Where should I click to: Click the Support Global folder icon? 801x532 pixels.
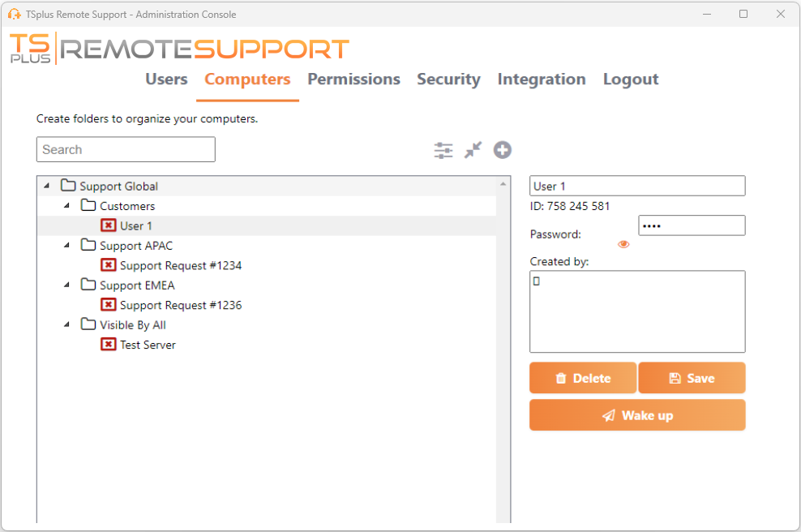[68, 185]
